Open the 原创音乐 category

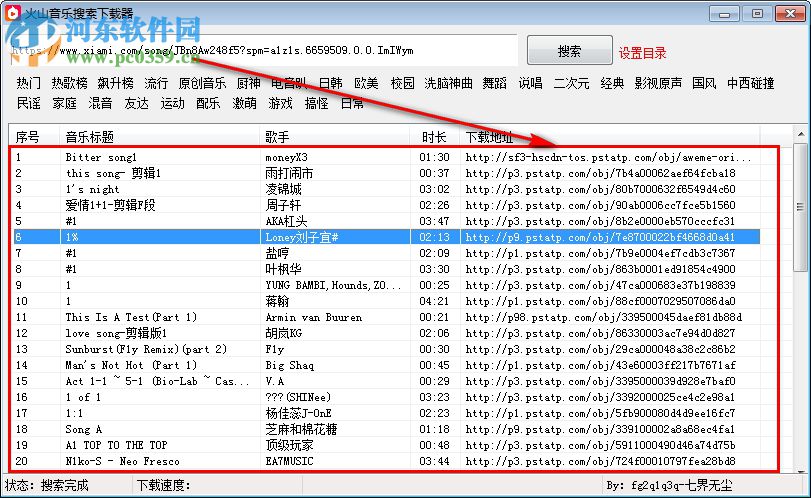[x=202, y=83]
